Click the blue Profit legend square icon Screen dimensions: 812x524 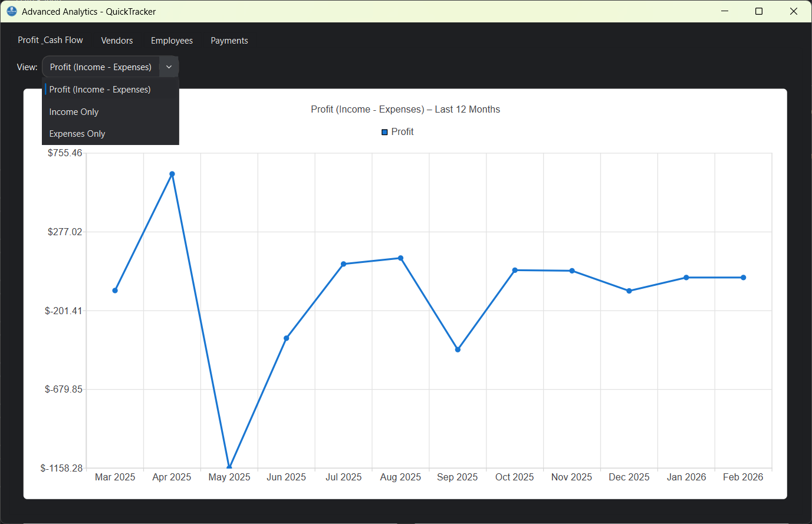384,131
